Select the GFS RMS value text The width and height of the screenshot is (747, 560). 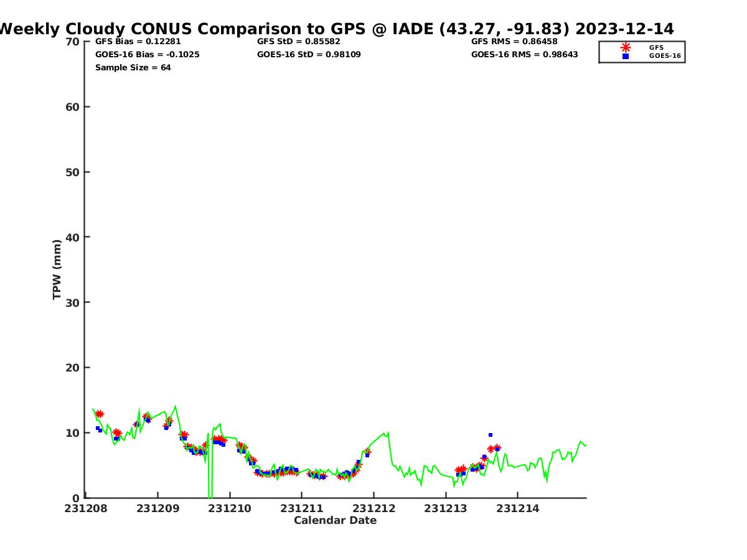pos(514,42)
